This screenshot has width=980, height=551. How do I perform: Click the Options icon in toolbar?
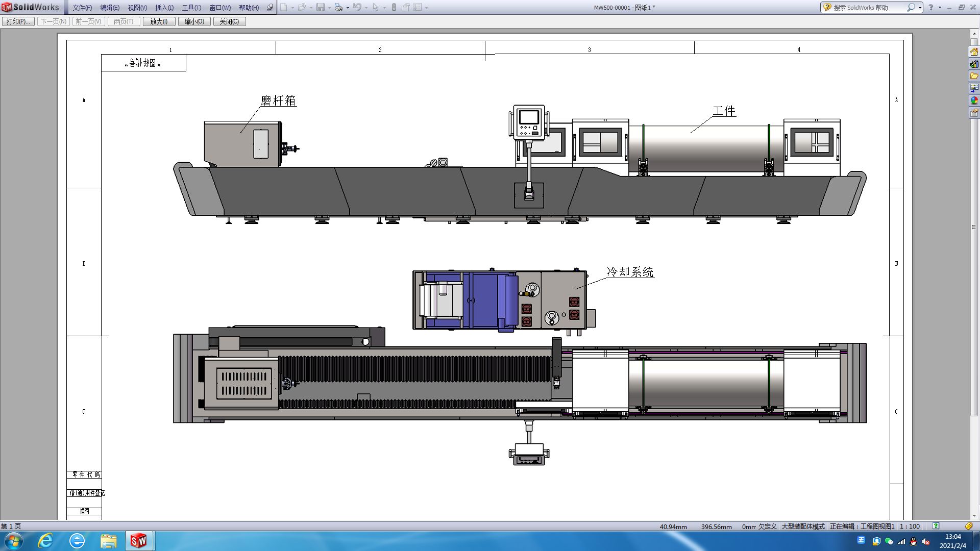click(418, 7)
